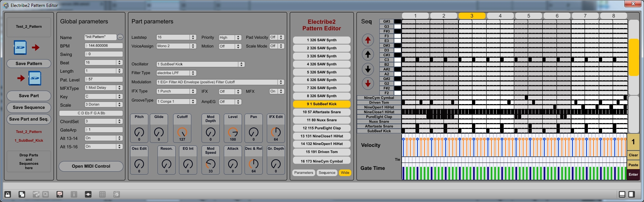The height and width of the screenshot is (202, 644).
Task: Open the Scale dropdown set to Dorian
Action: pyautogui.click(x=104, y=104)
